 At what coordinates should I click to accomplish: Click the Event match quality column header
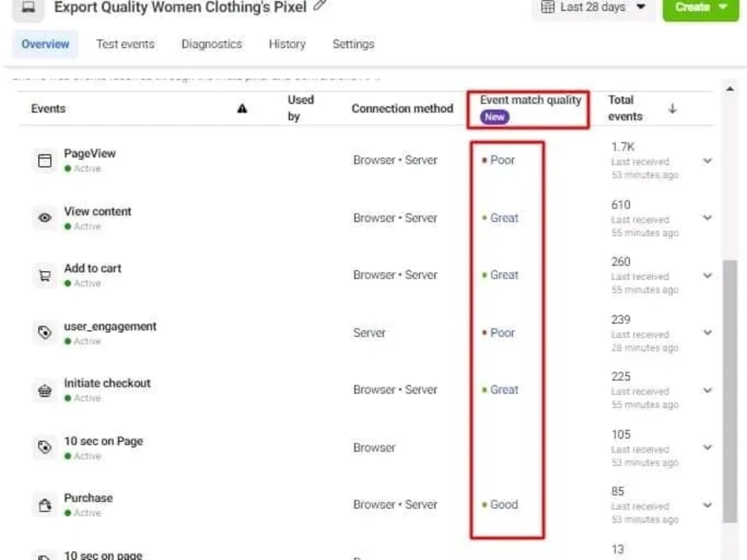(x=530, y=100)
